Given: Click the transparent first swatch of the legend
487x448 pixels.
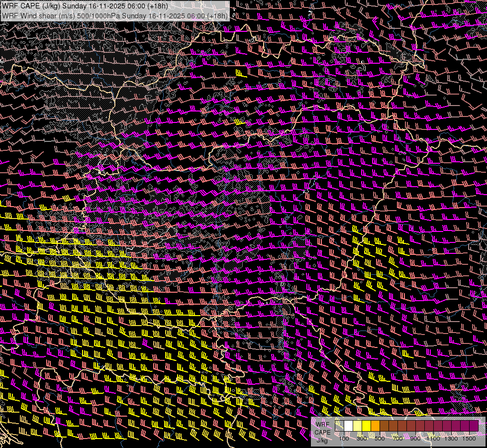Looking at the screenshot, I should point(339,426).
